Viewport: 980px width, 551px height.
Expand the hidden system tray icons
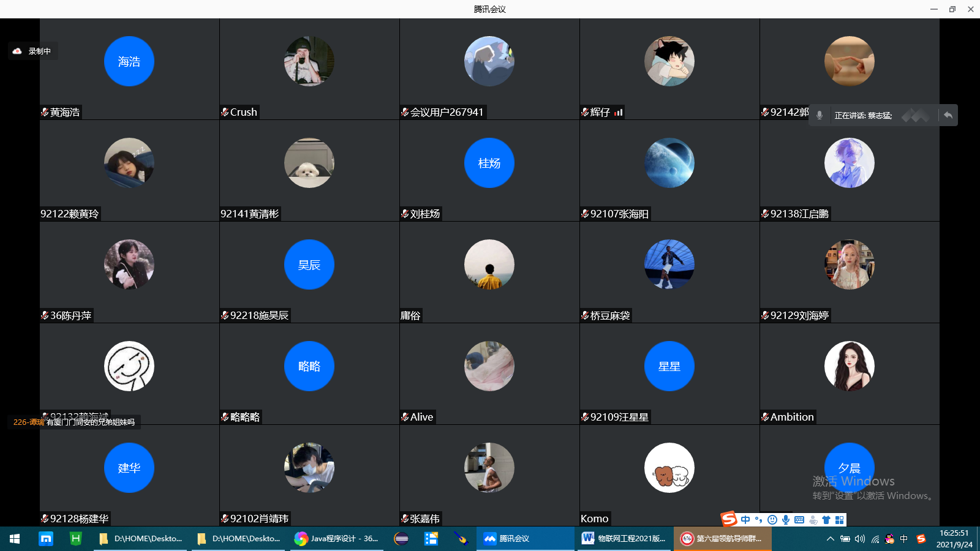pos(830,539)
